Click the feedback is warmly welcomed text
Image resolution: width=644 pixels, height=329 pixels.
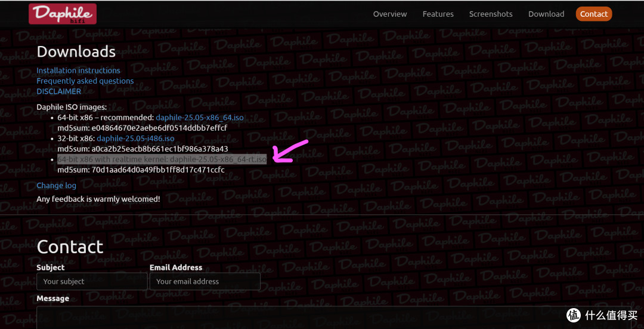click(x=98, y=199)
